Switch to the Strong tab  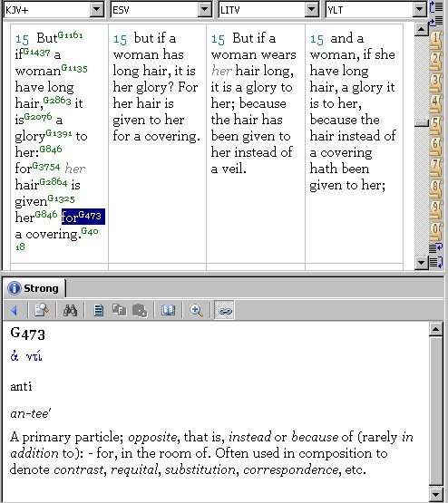point(34,288)
